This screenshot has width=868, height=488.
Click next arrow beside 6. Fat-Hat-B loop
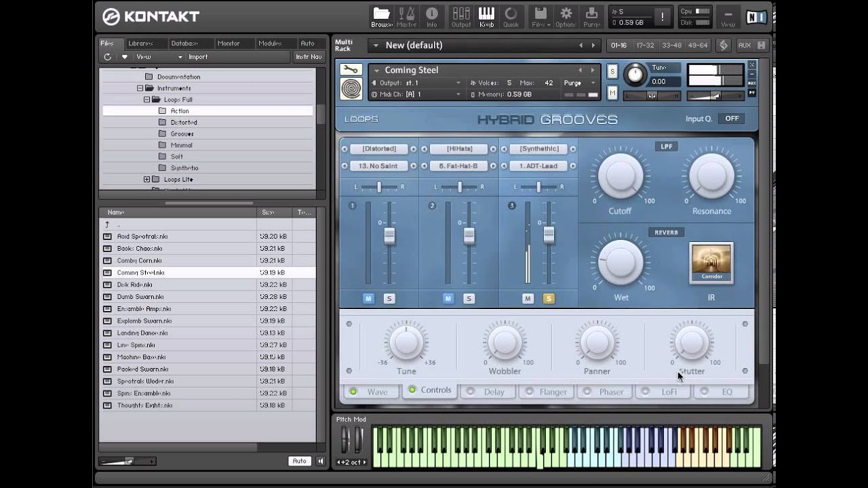[x=492, y=166]
